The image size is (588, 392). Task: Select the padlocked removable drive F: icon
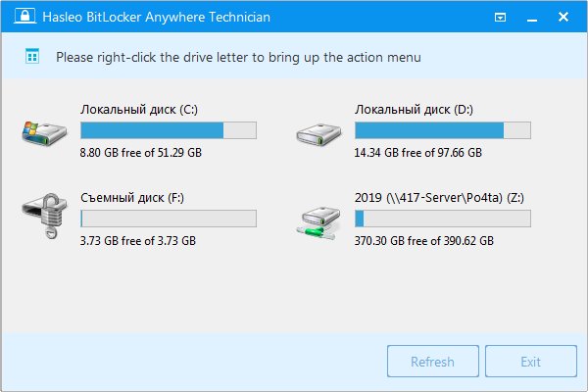42,218
